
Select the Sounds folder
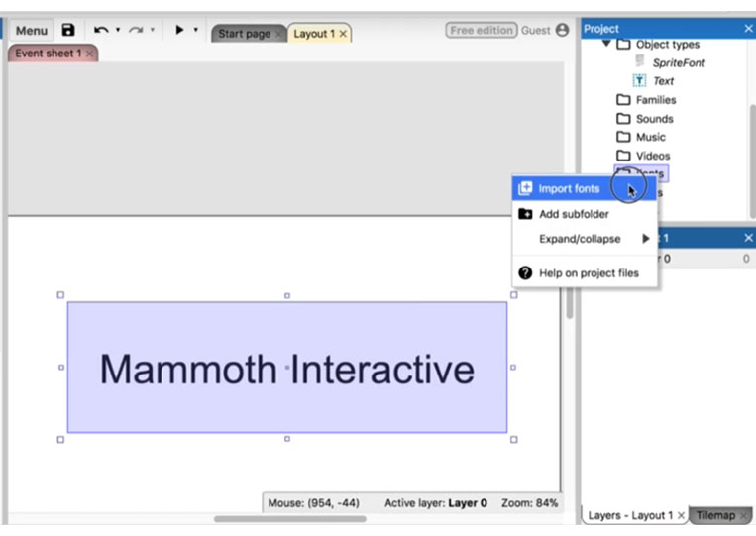click(x=654, y=119)
